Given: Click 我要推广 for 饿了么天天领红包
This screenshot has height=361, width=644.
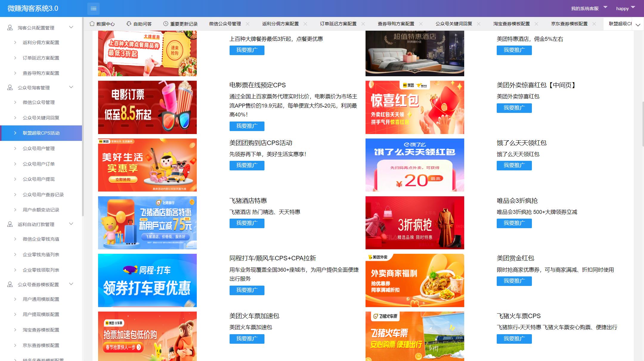Looking at the screenshot, I should point(514,165).
